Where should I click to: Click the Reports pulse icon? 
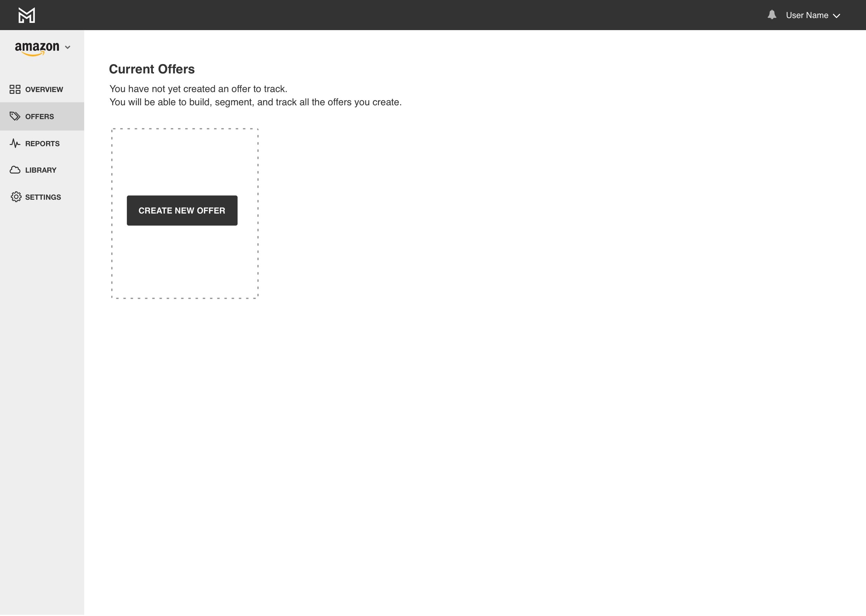[15, 143]
